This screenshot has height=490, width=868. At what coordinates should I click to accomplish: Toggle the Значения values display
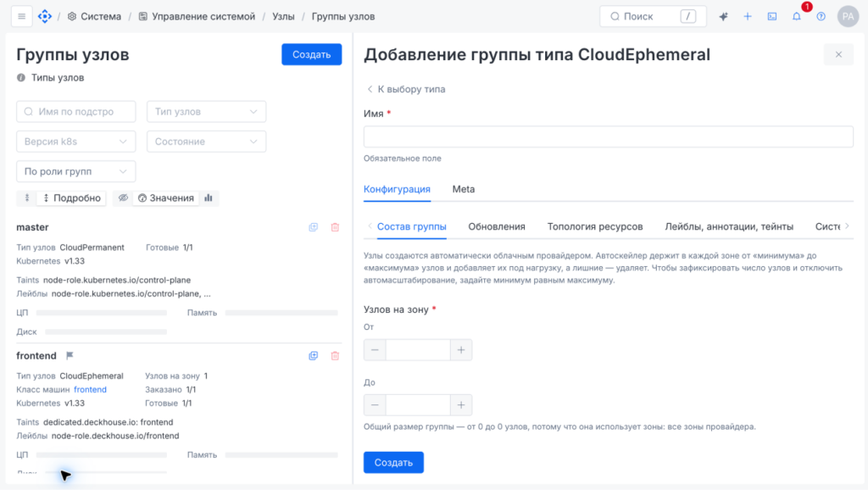[166, 198]
